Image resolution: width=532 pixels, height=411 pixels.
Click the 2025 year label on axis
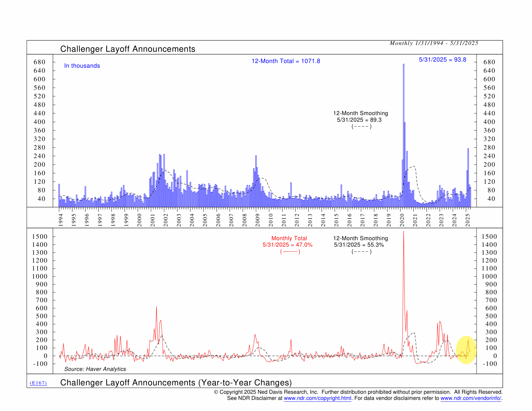pyautogui.click(x=467, y=220)
